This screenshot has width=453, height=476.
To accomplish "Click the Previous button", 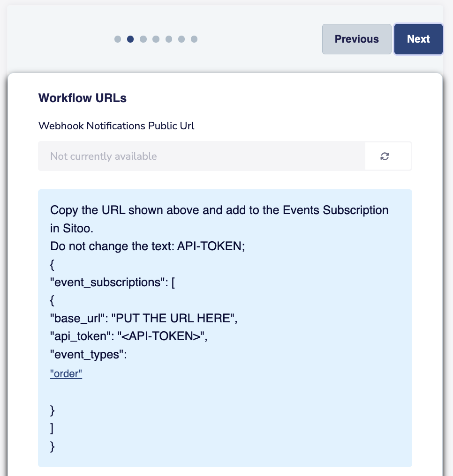I will tap(357, 39).
